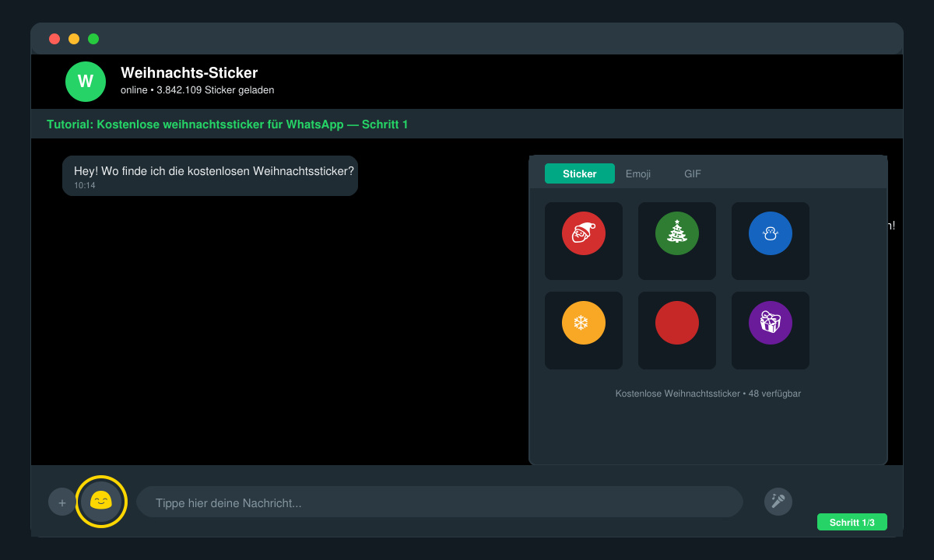Click the Weihnachts-Sticker chat title
The height and width of the screenshot is (560, 934).
(189, 73)
